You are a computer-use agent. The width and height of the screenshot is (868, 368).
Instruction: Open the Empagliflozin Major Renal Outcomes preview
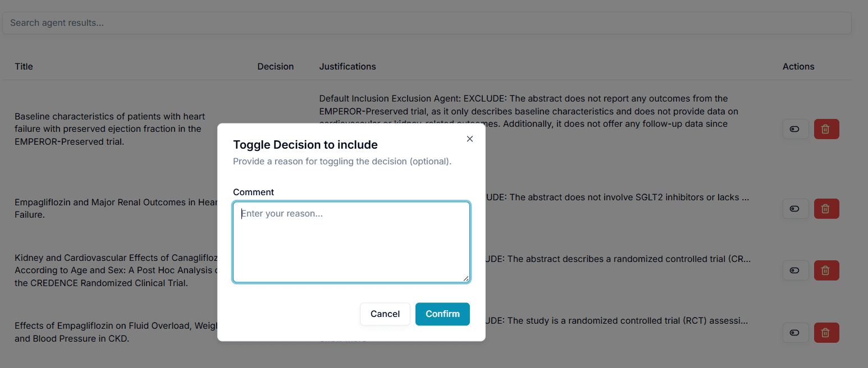(795, 208)
